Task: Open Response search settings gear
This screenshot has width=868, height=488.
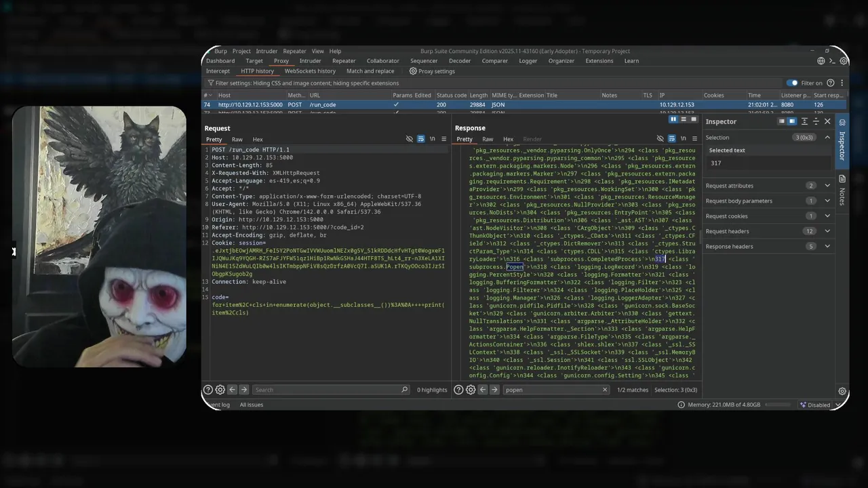Action: (x=471, y=390)
